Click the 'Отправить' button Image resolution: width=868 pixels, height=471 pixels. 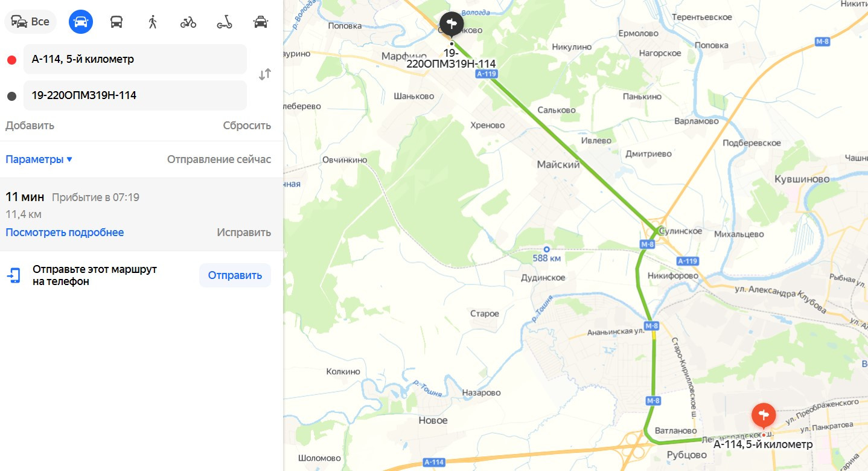[x=235, y=275]
